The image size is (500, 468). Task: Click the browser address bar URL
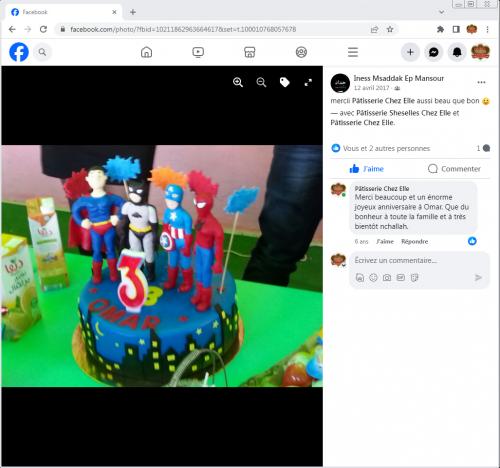click(x=183, y=29)
